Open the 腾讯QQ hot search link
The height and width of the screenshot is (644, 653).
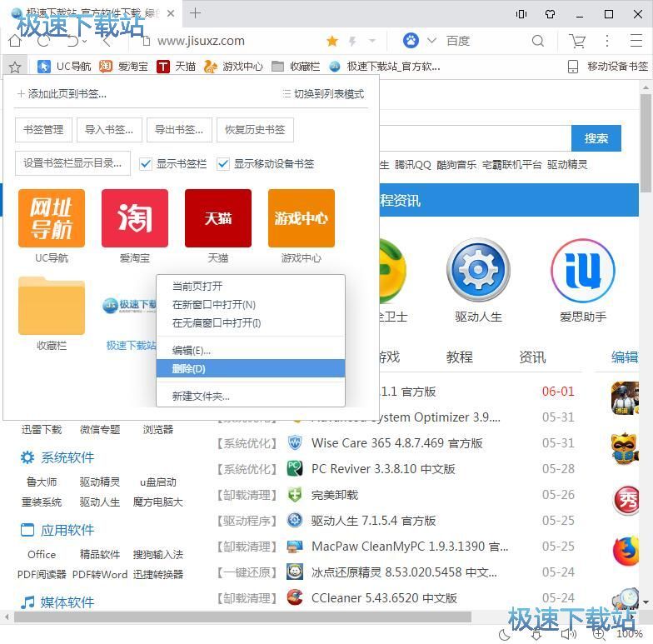[413, 165]
